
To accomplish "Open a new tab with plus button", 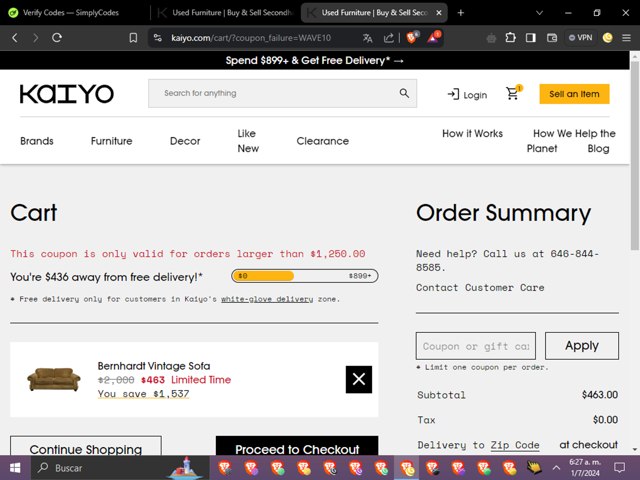I will click(x=461, y=13).
